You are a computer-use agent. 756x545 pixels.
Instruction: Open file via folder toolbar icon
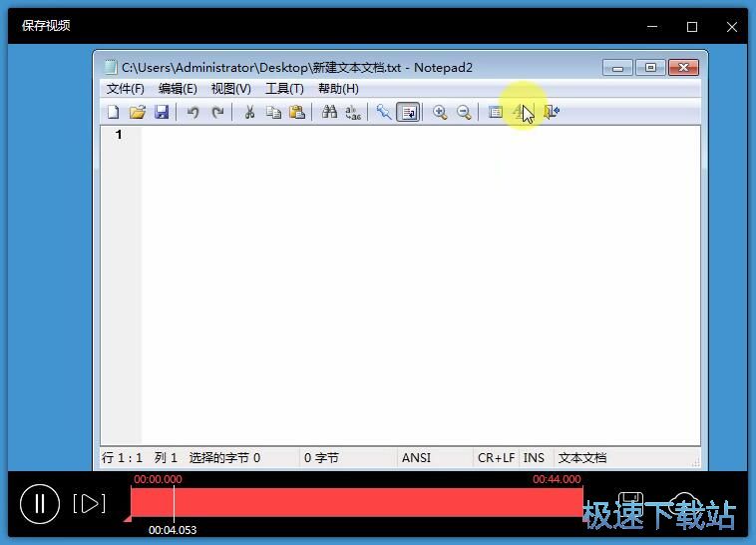pyautogui.click(x=138, y=112)
